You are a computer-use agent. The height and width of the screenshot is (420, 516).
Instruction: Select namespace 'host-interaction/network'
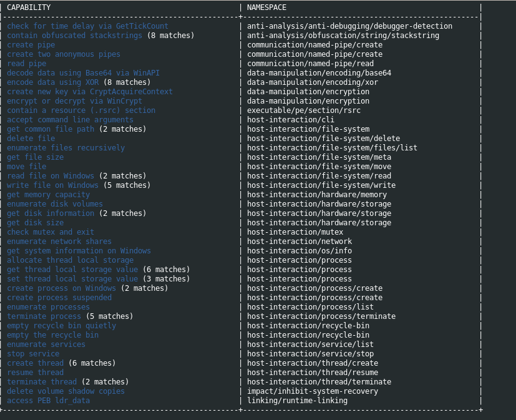[299, 242]
